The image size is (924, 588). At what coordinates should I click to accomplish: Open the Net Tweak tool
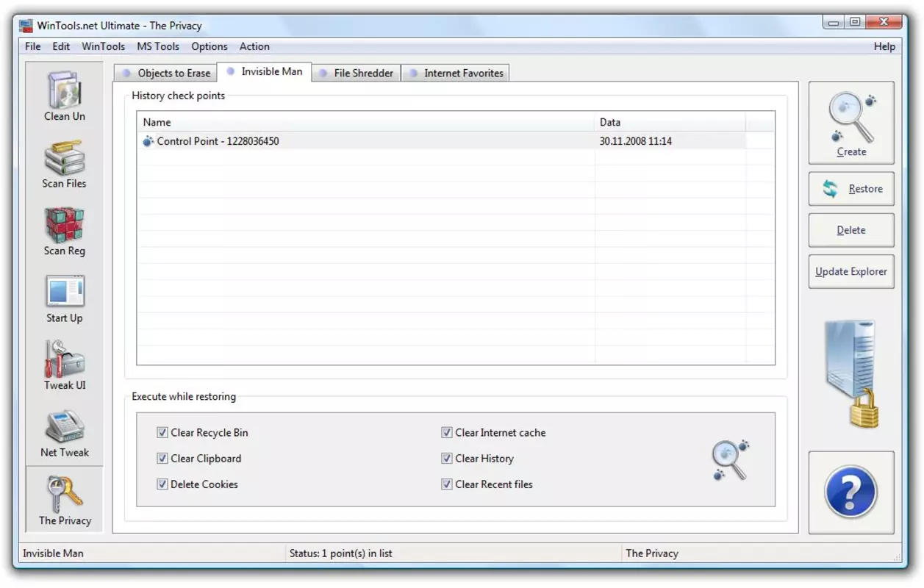coord(65,433)
